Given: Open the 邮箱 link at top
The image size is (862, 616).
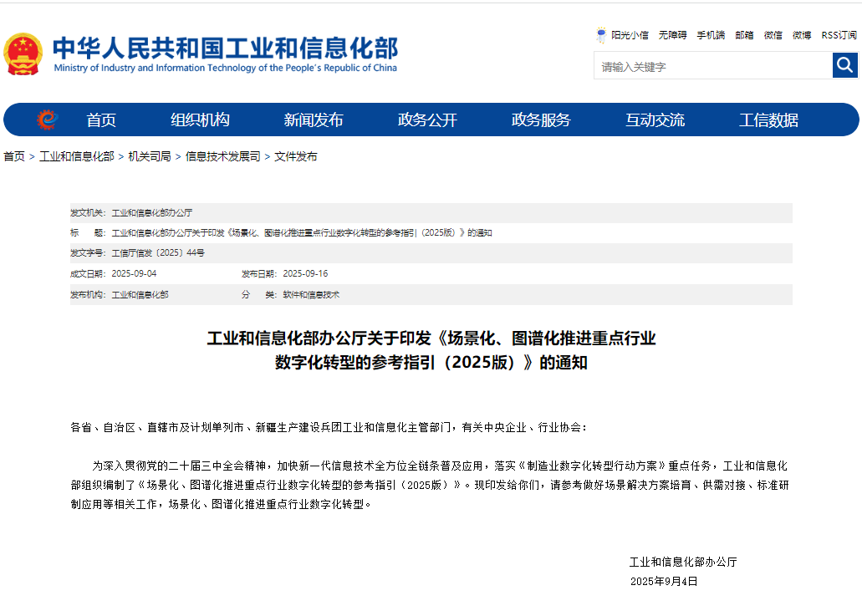Looking at the screenshot, I should coord(744,35).
